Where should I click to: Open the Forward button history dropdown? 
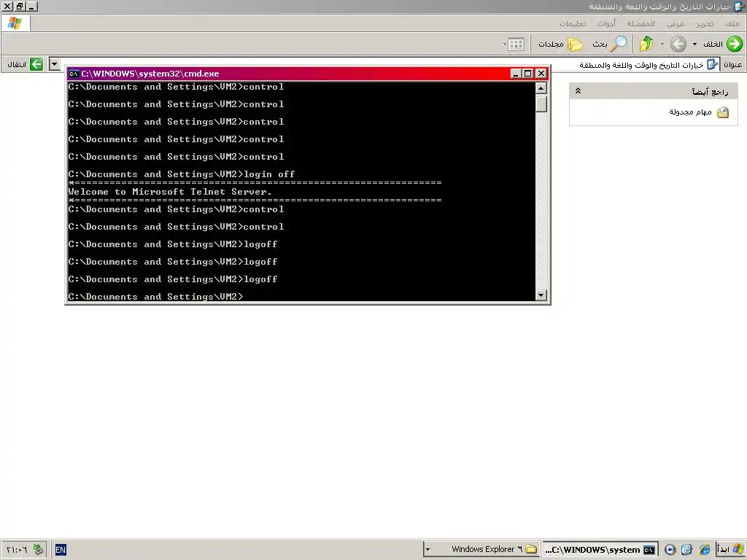tap(661, 44)
